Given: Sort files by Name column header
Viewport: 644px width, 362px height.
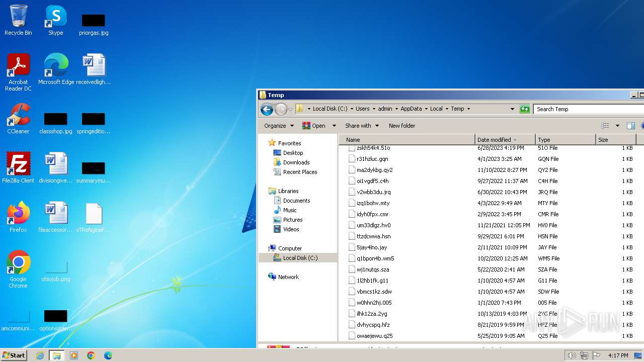Looking at the screenshot, I should coord(407,140).
